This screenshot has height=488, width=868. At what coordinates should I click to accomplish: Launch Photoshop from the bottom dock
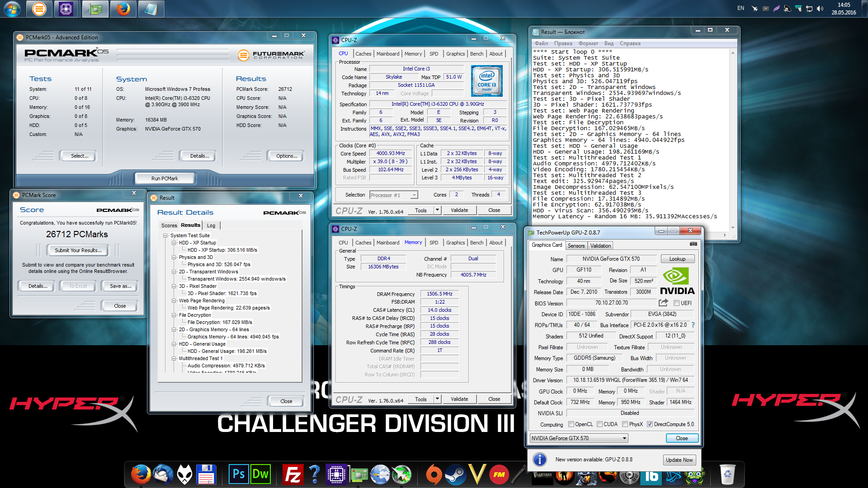pos(238,474)
